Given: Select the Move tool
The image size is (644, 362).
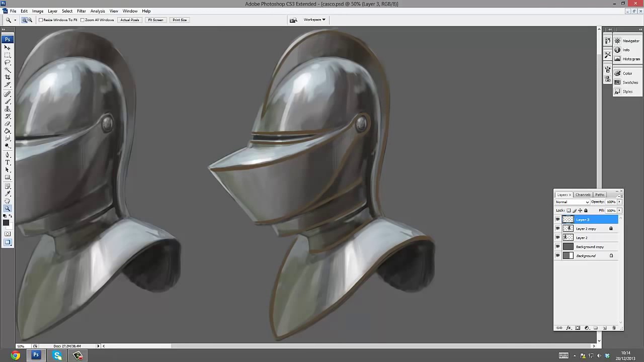Looking at the screenshot, I should pos(8,48).
